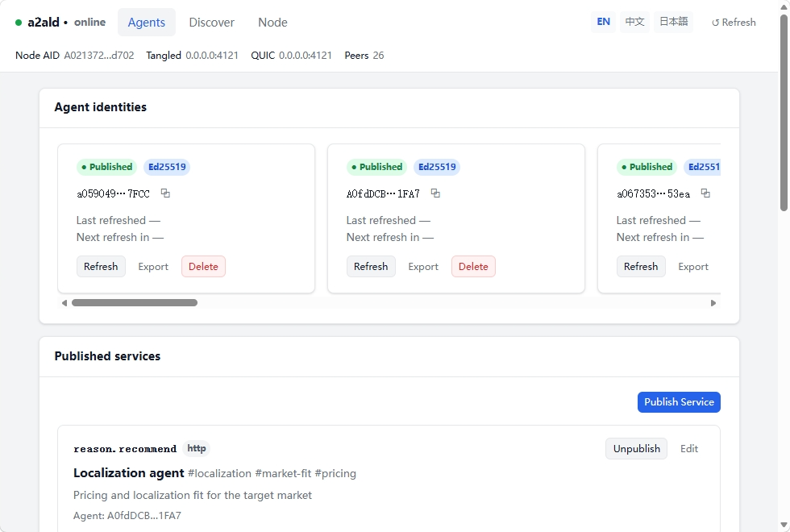The width and height of the screenshot is (790, 532).
Task: Click the horizontal identities scrollbar thumb
Action: click(135, 303)
